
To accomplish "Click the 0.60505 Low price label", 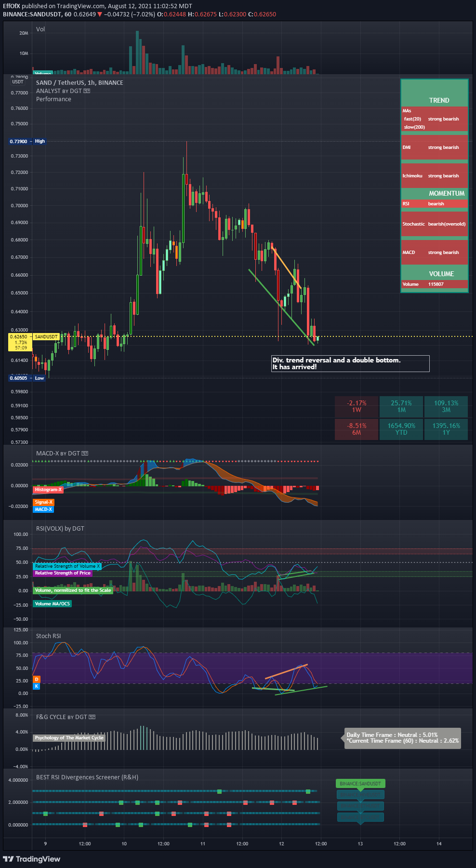I will coord(27,378).
